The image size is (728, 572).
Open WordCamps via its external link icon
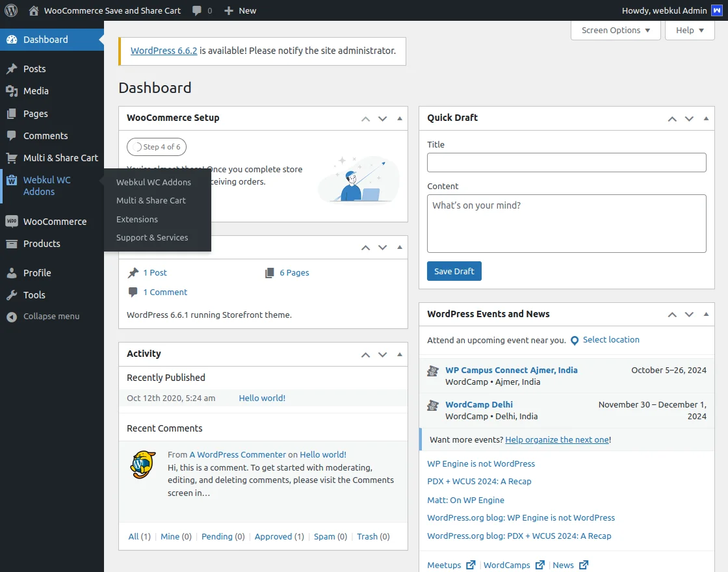540,565
